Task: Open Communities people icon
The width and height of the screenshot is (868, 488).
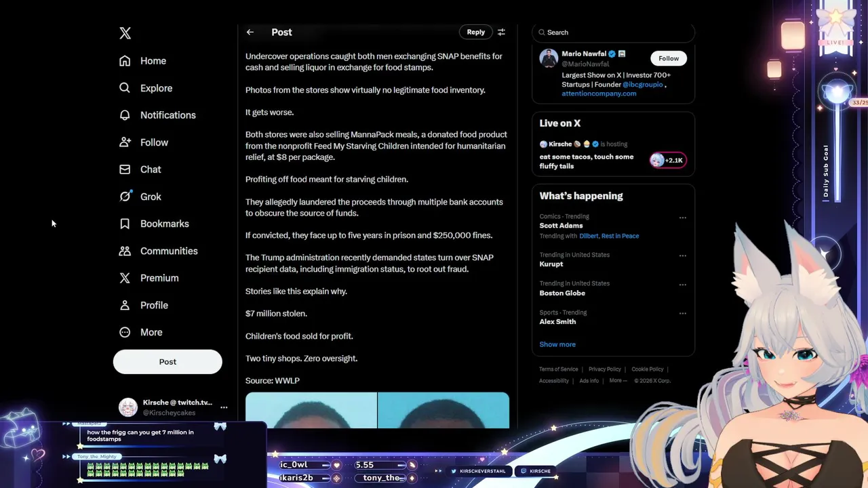Action: (x=125, y=251)
